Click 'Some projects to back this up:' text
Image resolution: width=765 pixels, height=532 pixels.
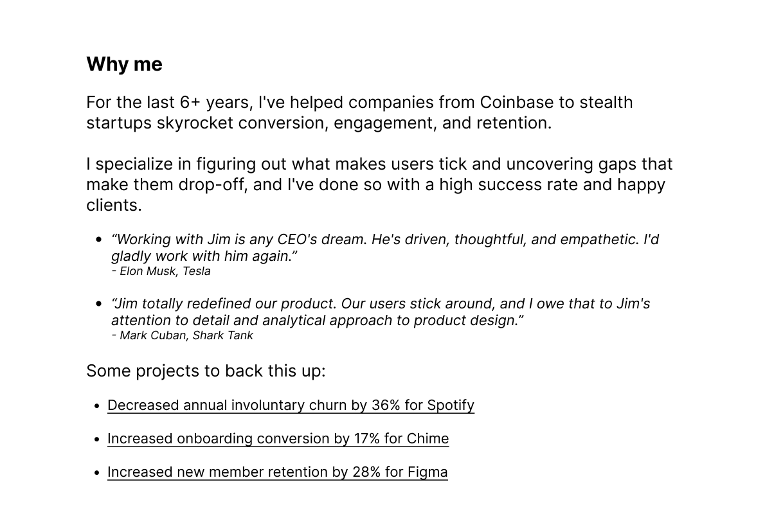[206, 371]
